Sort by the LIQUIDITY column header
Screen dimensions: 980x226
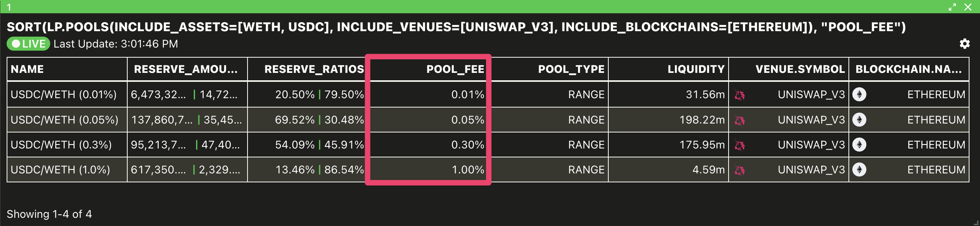coord(696,69)
